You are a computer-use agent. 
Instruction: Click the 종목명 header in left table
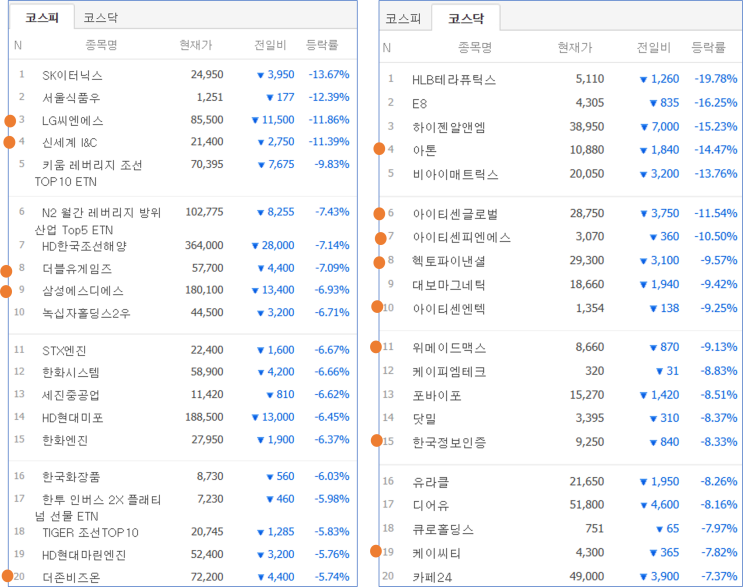coord(101,45)
